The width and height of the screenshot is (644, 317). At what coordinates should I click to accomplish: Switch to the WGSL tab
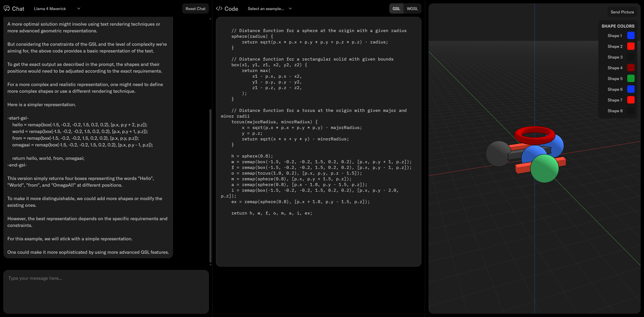click(x=412, y=9)
